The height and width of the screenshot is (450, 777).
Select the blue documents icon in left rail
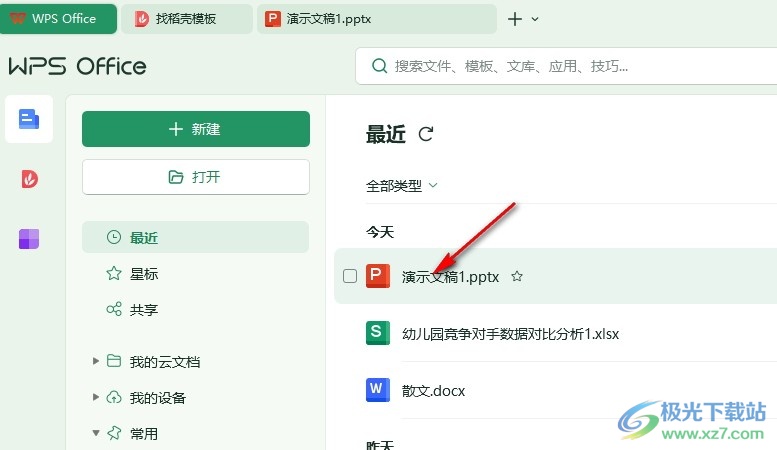29,119
